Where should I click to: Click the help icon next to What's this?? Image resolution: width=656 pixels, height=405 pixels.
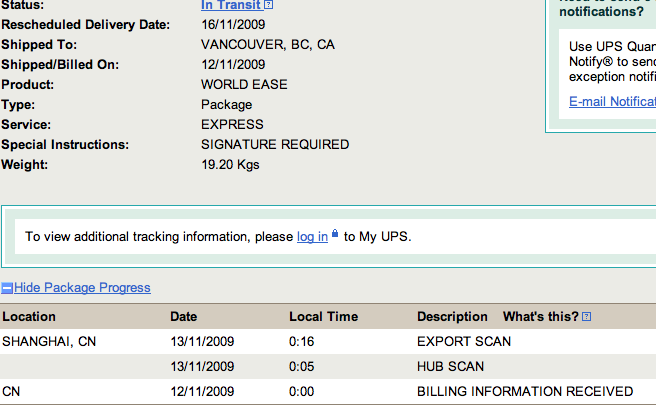[x=587, y=317]
